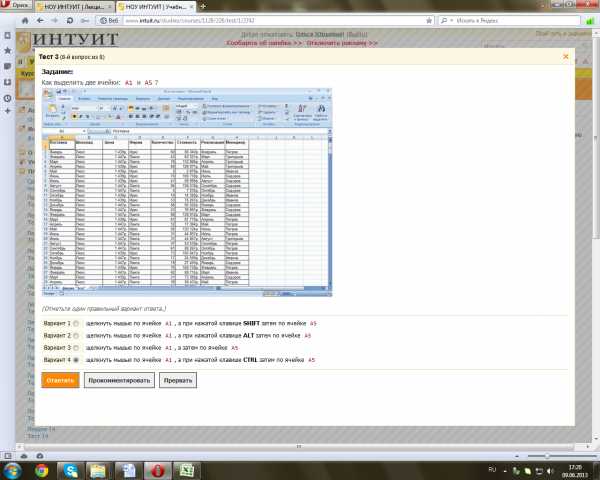Open top square panel icon in sidebar
This screenshot has height=480, width=600.
(7, 36)
